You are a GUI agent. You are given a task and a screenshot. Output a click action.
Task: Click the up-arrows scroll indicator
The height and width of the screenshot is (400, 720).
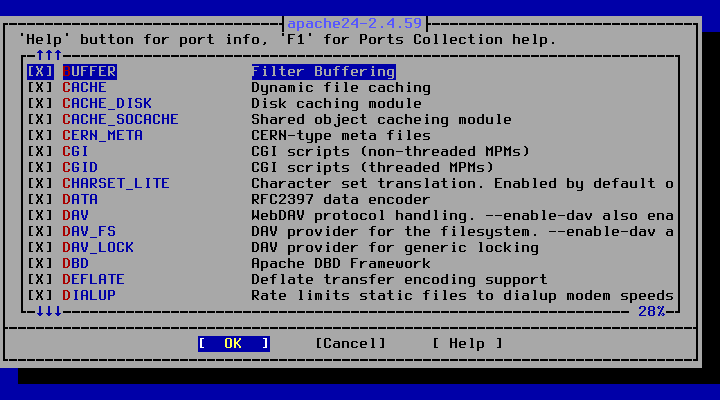(49, 56)
